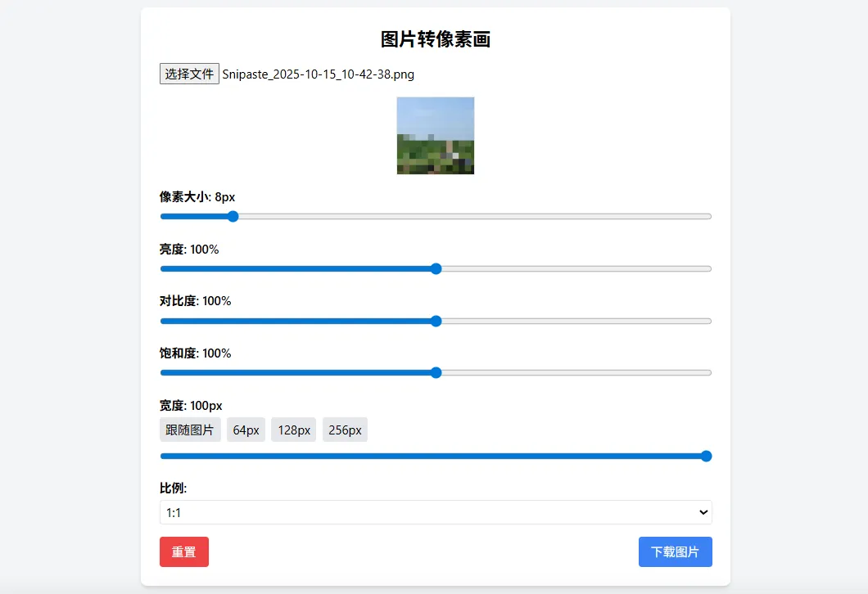Open the 比例 aspect ratio dropdown
The width and height of the screenshot is (868, 594).
click(435, 511)
